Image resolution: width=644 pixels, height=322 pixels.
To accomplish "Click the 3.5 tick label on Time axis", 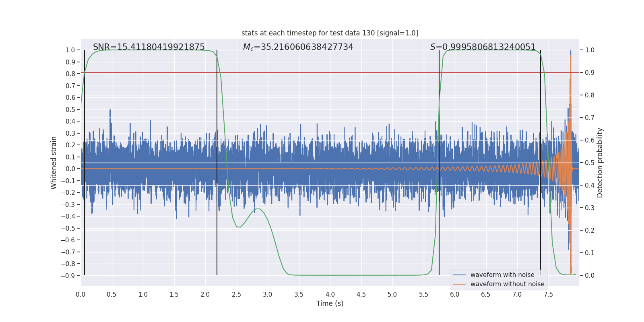I will 299,294.
